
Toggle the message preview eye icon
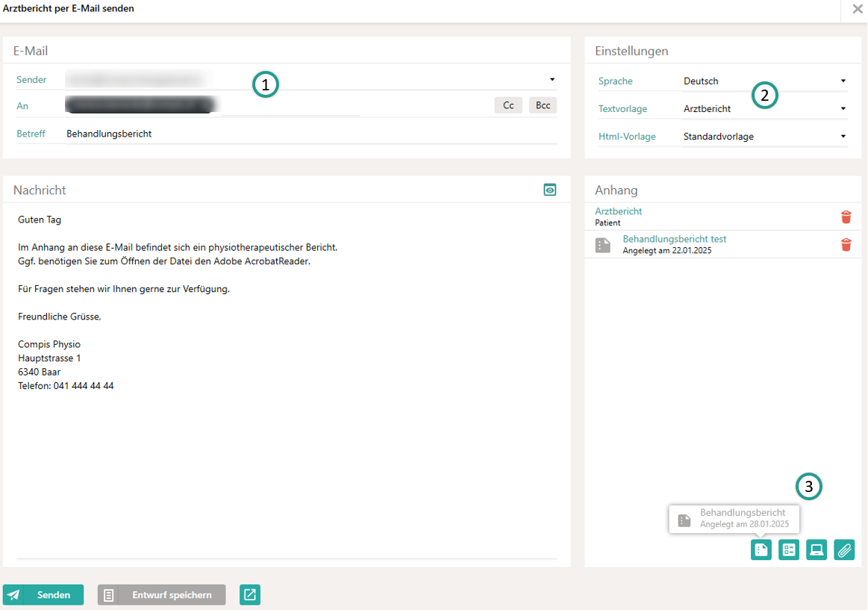550,190
